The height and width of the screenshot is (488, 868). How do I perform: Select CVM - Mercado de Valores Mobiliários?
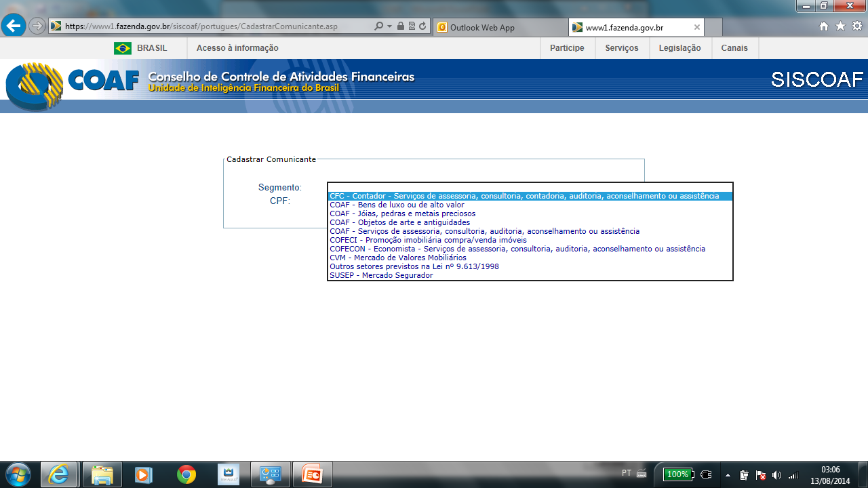pos(530,258)
